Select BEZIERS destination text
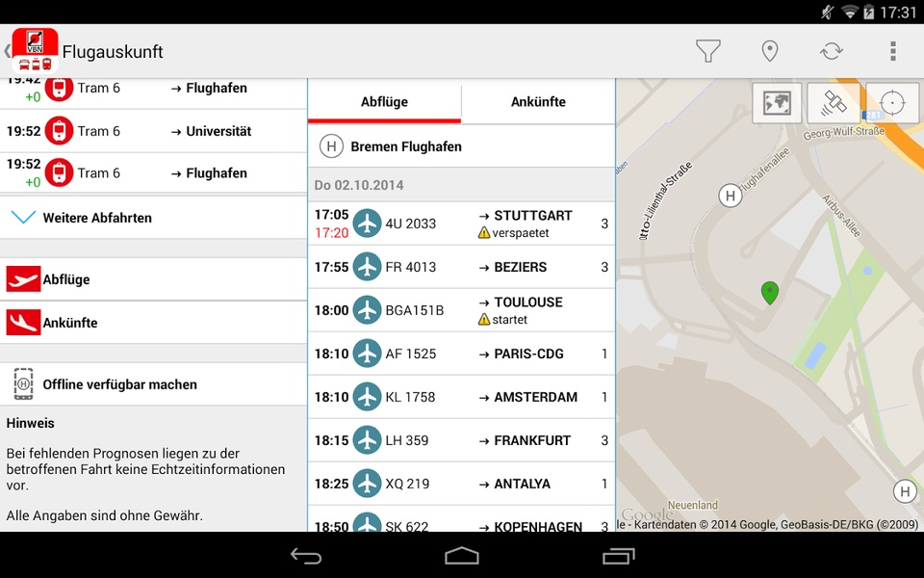 coord(521,267)
